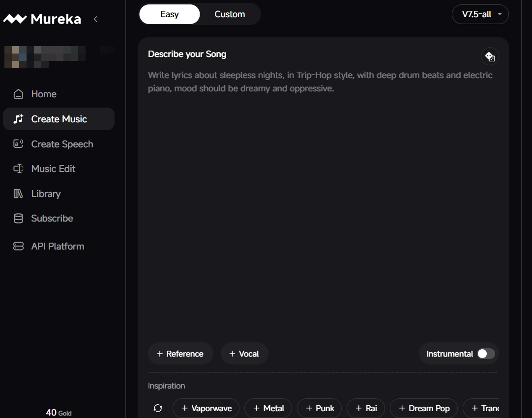Click the Home house icon
Screen dimensions: 532x418
[x=18, y=94]
